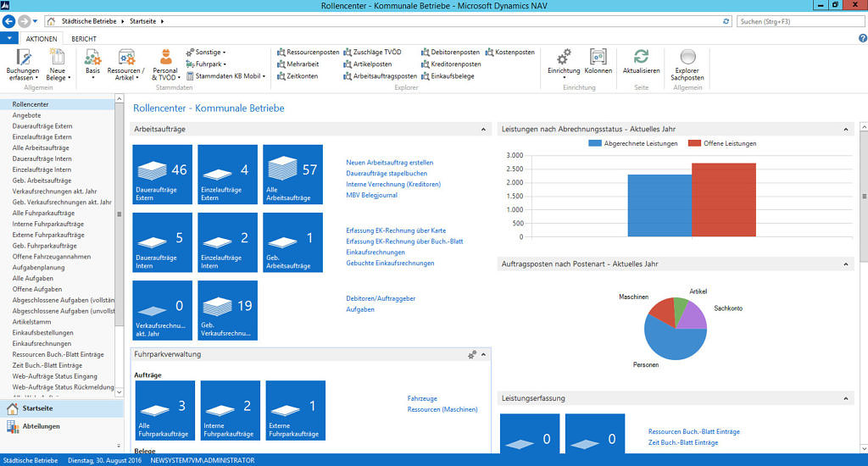Open Ressourcenposten explorer
868x466 pixels.
click(309, 52)
